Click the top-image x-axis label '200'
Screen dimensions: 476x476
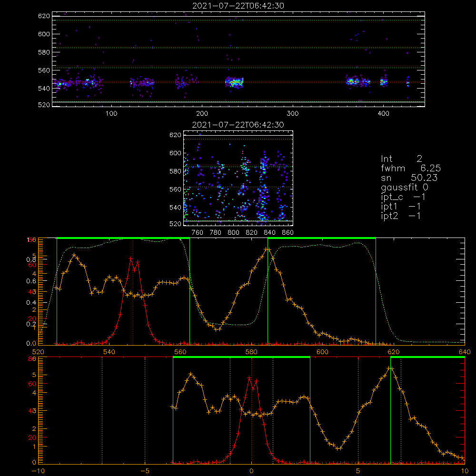click(x=202, y=114)
